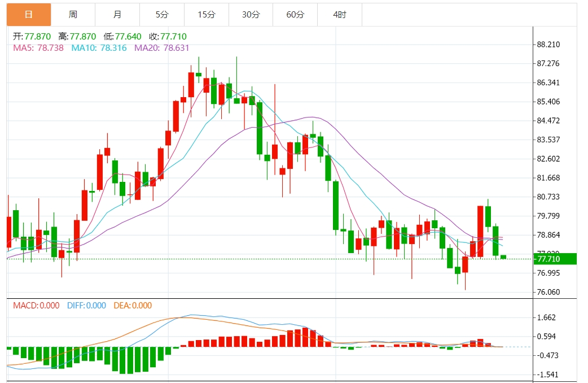Click the 76.060 price axis label
The image size is (588, 383).
pos(548,292)
